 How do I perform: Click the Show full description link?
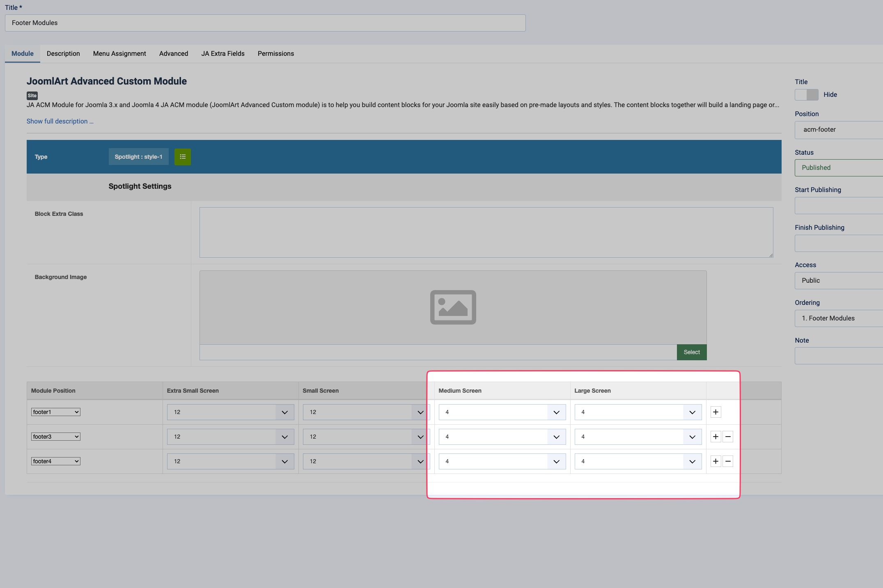(60, 121)
